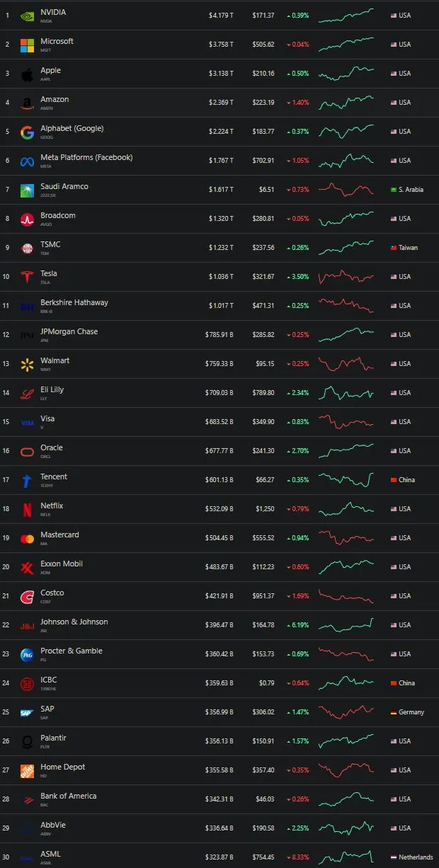This screenshot has height=868, width=439.
Task: Open the Berkshire Hathaway company link
Action: (74, 302)
